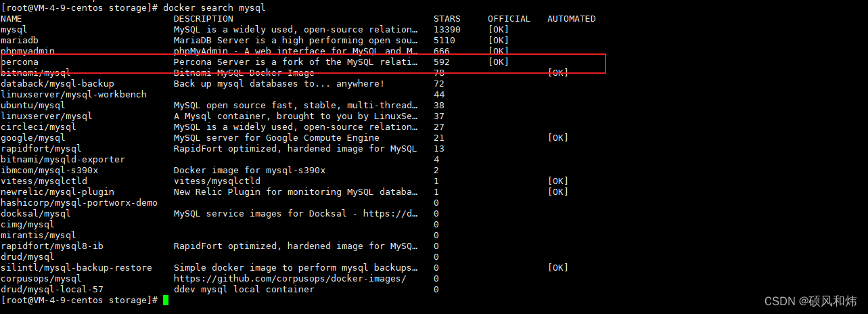Click the 'MariaDB Server is a high performing' description

[296, 41]
